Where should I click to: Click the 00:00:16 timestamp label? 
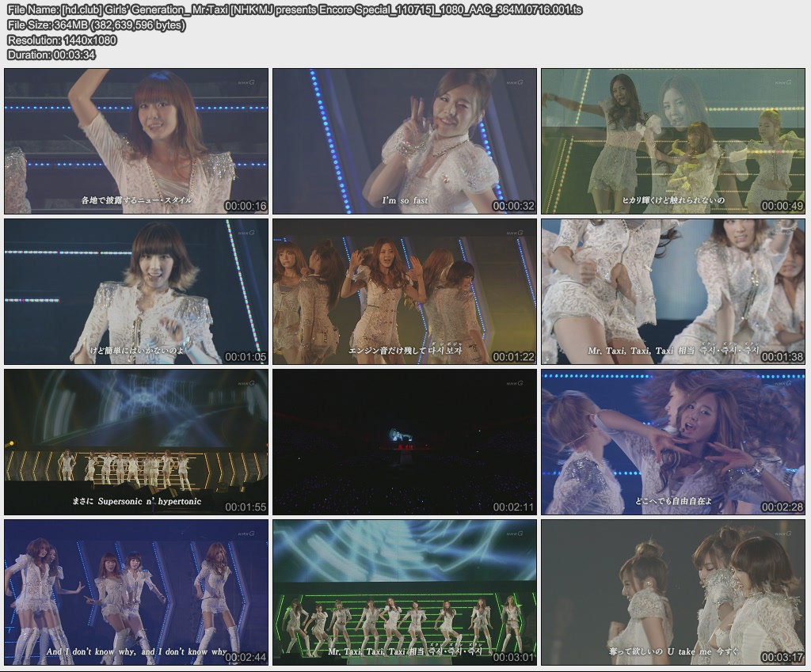pyautogui.click(x=246, y=207)
